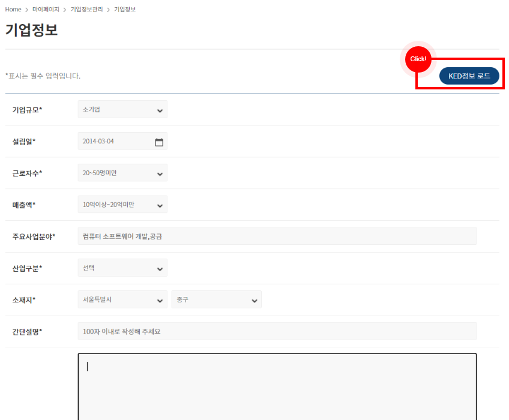Click the KED정보 로드 button
The width and height of the screenshot is (509, 420).
469,76
